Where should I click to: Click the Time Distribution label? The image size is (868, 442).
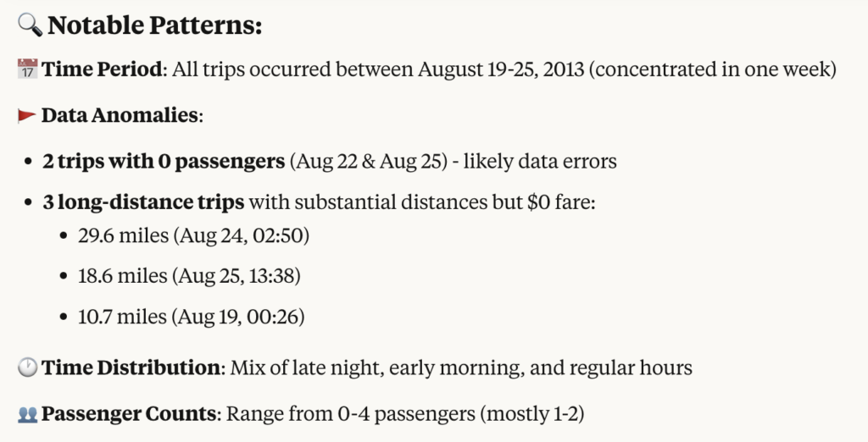(131, 367)
